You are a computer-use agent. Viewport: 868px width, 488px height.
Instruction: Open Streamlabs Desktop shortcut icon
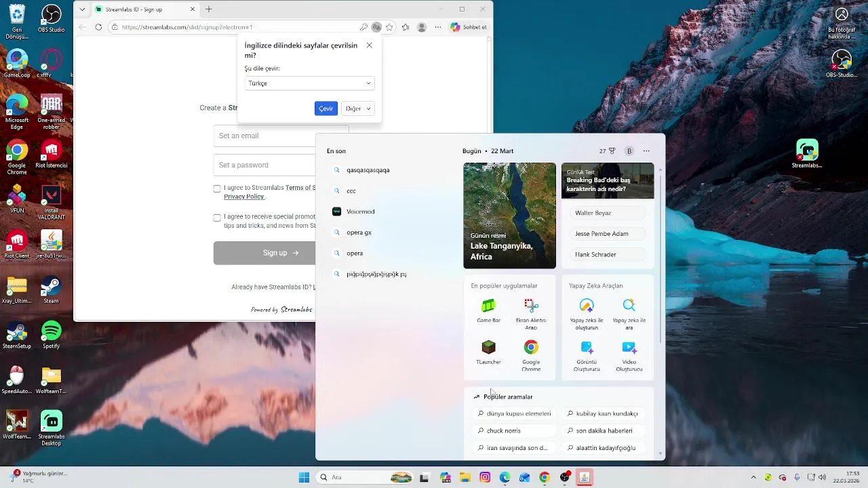click(x=52, y=428)
